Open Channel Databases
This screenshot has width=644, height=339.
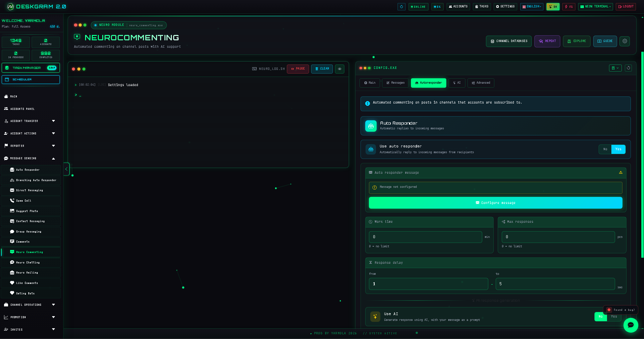508,41
